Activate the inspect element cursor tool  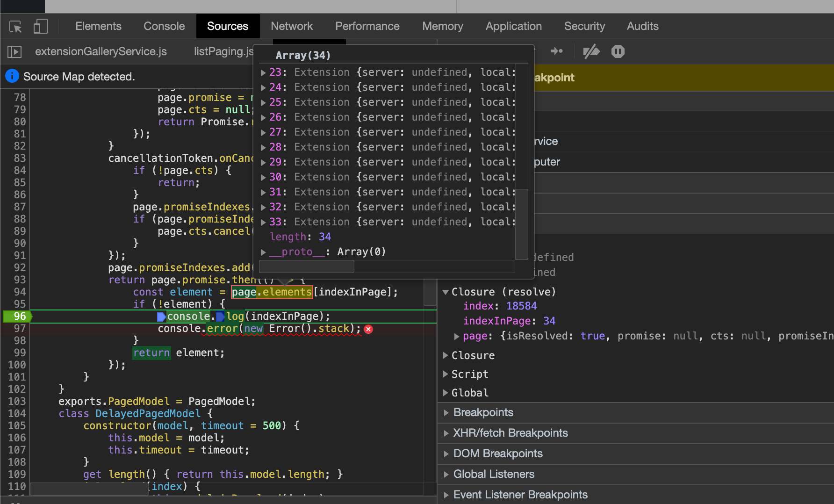[x=15, y=27]
